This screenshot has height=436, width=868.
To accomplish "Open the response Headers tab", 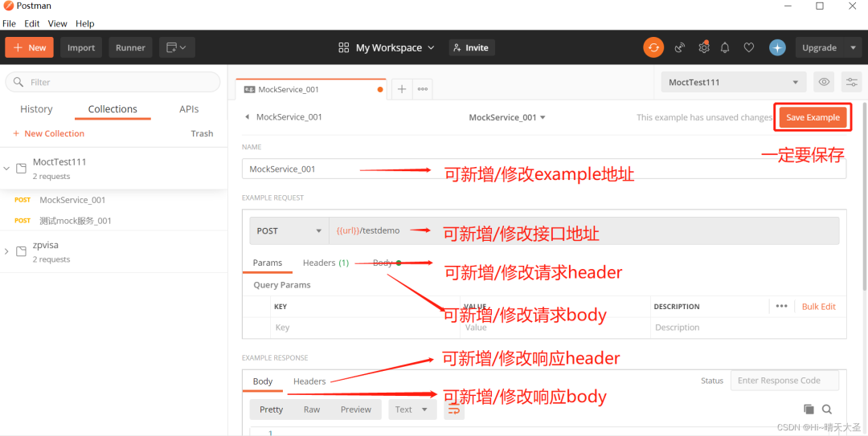I will point(309,381).
